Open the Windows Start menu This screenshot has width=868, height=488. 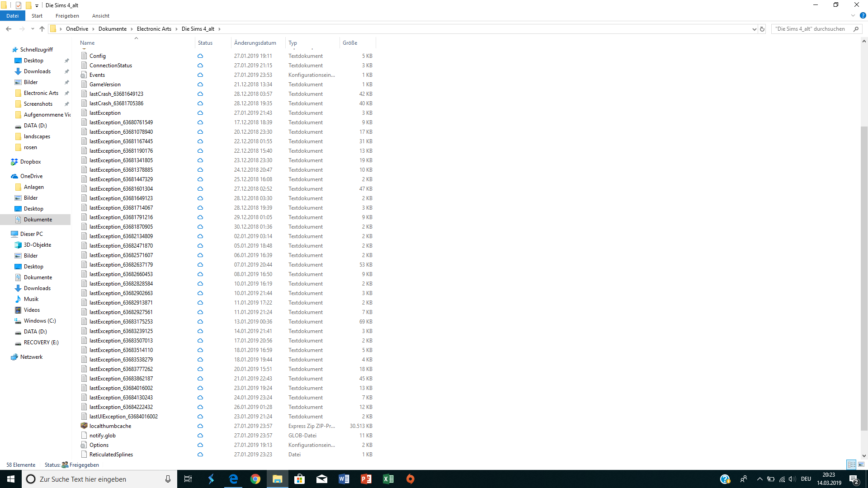pyautogui.click(x=11, y=479)
